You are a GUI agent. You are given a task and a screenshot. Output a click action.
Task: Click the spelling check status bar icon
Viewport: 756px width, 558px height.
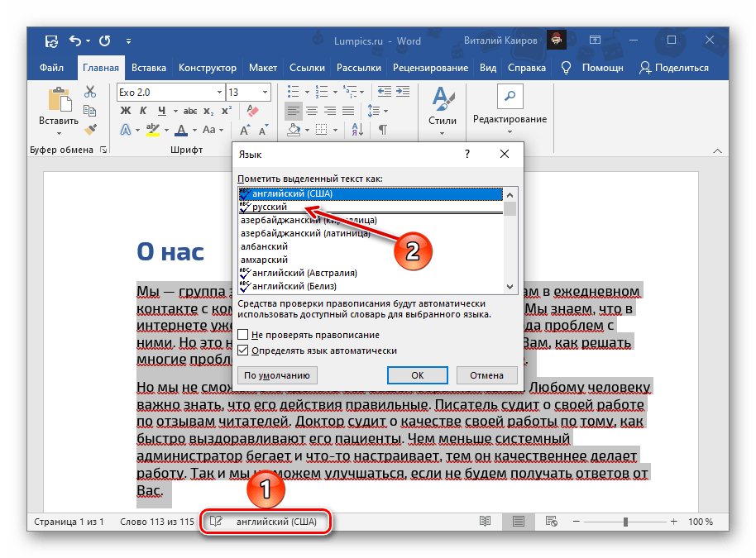[216, 522]
